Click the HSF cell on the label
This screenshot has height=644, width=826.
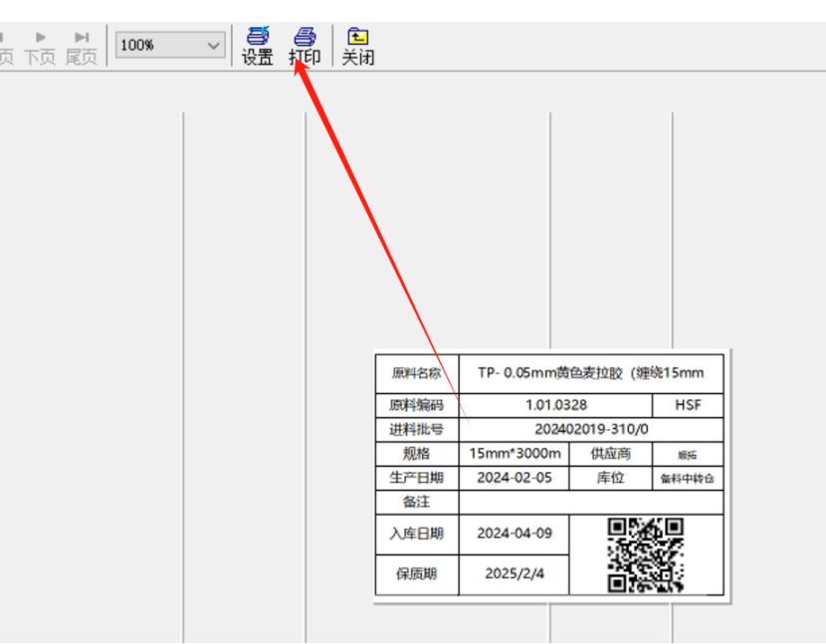tap(688, 405)
